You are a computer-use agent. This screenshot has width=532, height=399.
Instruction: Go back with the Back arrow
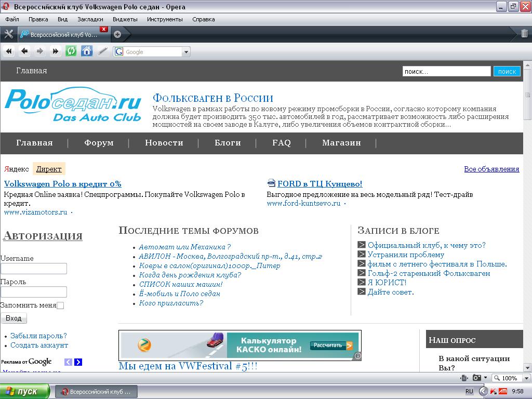[24, 51]
